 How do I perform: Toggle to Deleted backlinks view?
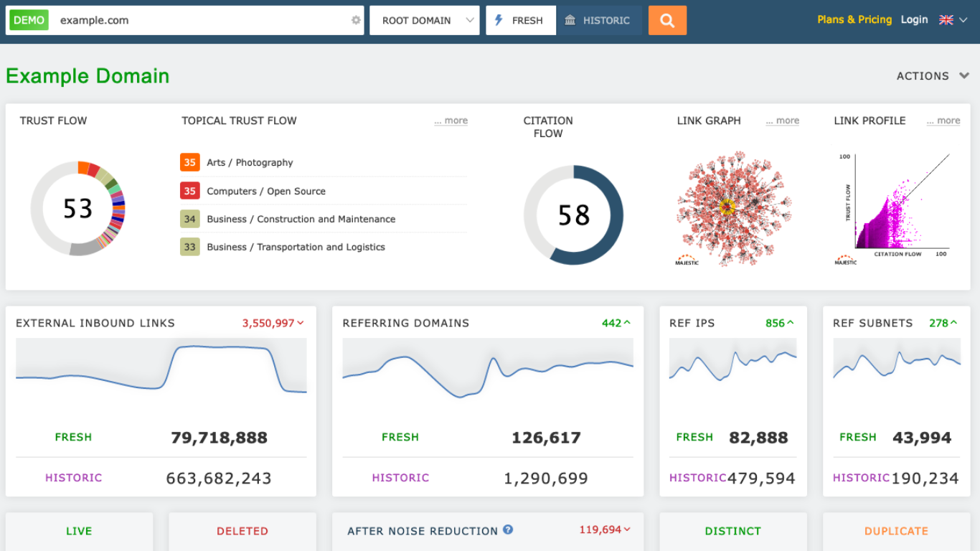point(242,531)
